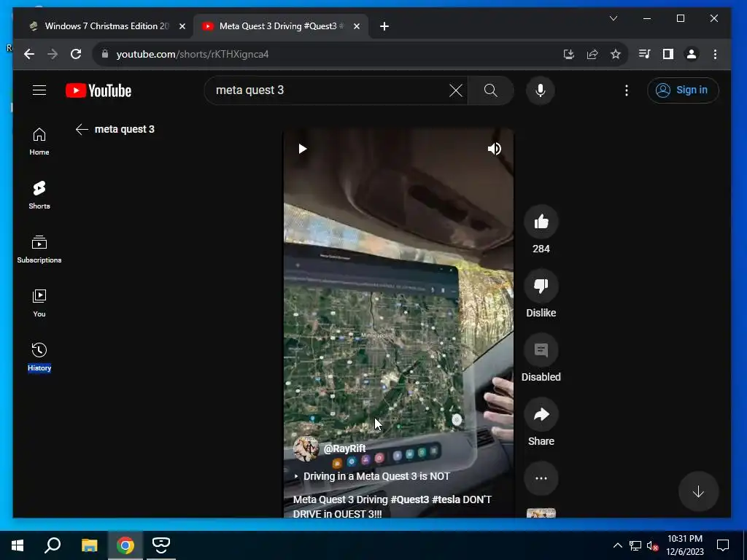Navigate forward in Chrome
747x560 pixels.
tap(53, 54)
